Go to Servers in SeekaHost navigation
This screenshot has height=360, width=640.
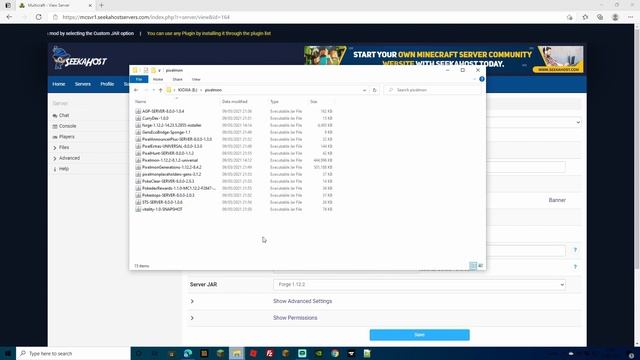tap(83, 84)
